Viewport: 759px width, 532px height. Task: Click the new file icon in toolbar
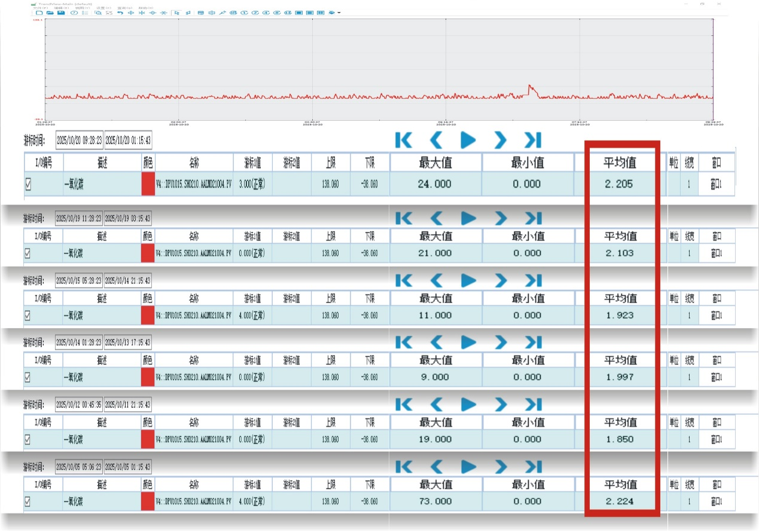39,13
